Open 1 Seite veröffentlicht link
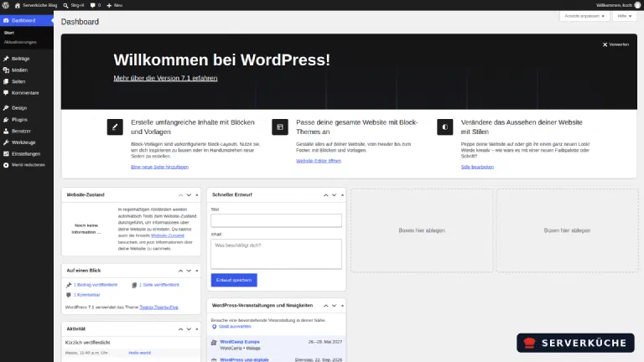 (x=159, y=285)
